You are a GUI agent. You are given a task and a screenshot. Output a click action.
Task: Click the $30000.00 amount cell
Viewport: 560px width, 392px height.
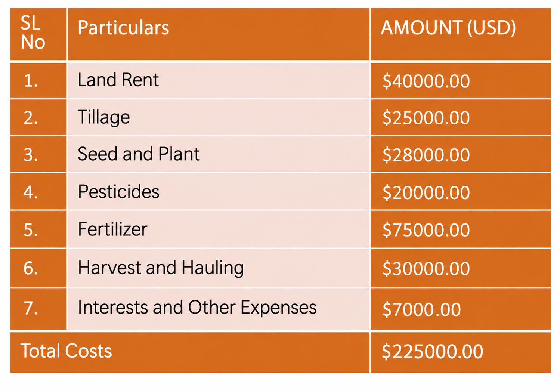(x=461, y=268)
